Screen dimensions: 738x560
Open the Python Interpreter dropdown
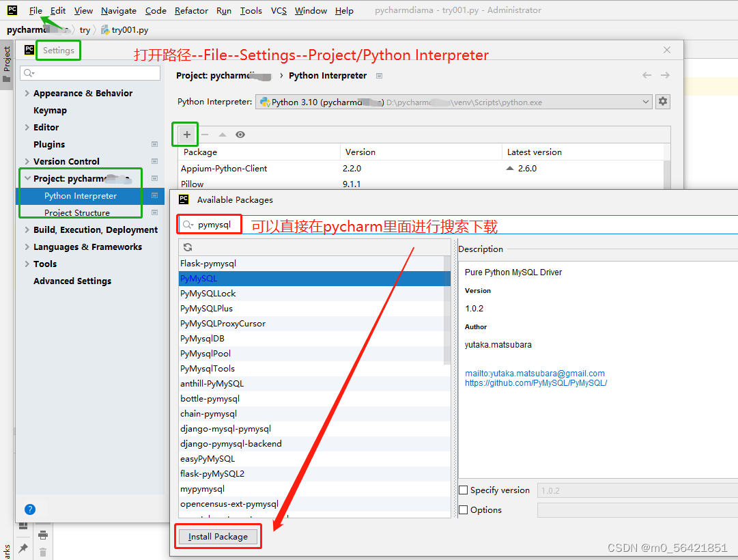click(454, 102)
